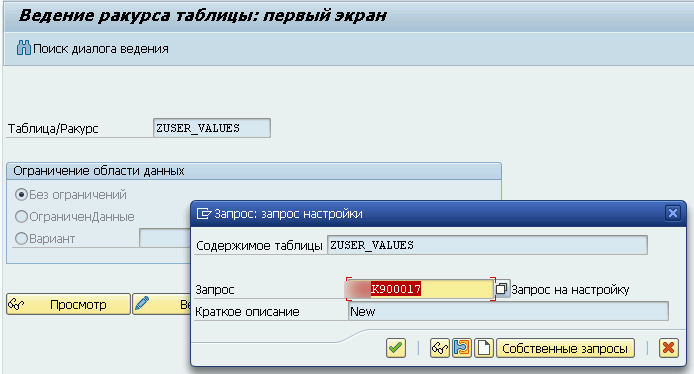
Task: Click the Просмотр button
Action: point(68,304)
